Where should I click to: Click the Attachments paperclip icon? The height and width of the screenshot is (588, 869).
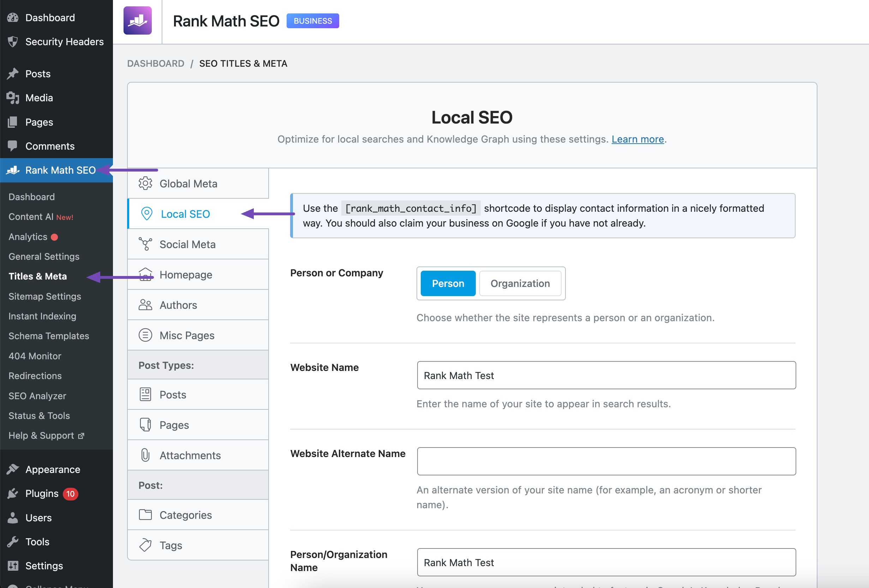(145, 455)
